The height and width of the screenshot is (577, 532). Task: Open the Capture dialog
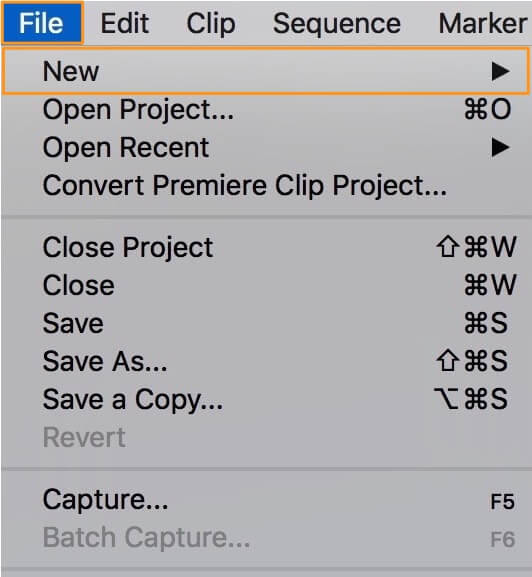tap(266, 500)
